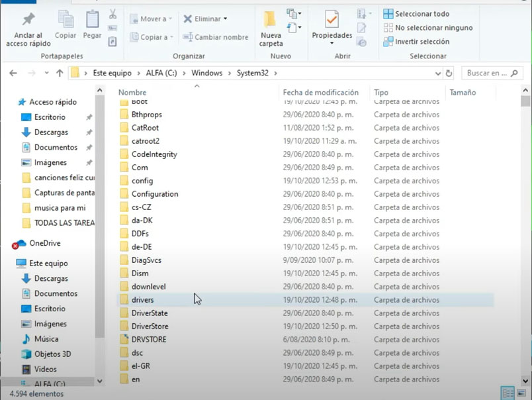
Task: Click the paste shortcut icon
Action: 112,42
